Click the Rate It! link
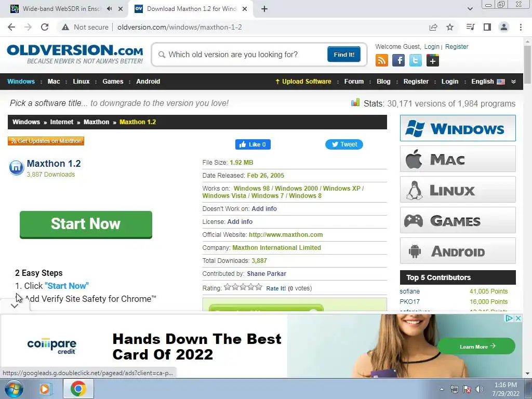 276,288
